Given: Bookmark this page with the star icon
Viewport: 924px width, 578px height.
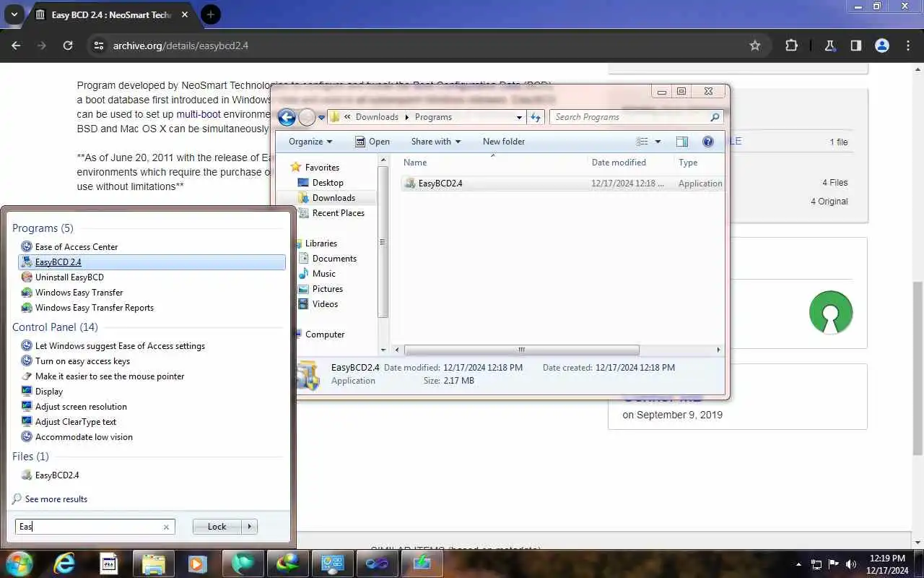Looking at the screenshot, I should point(755,46).
